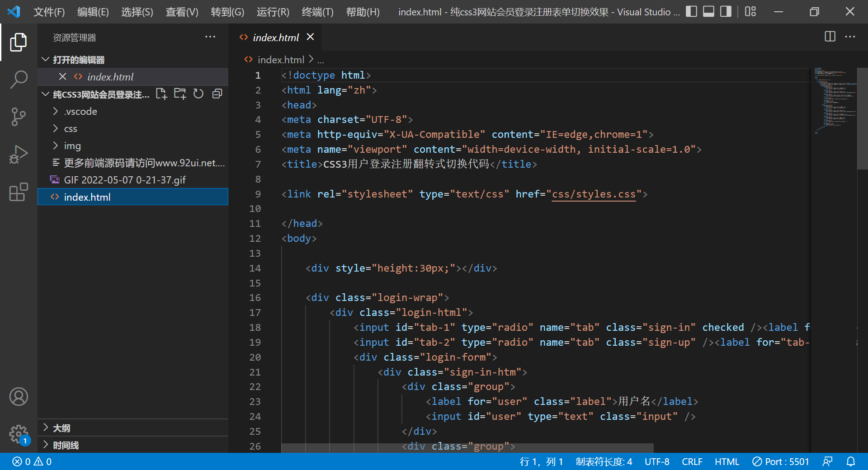Open the 终端(T) menu
The width and height of the screenshot is (868, 470).
coord(317,12)
